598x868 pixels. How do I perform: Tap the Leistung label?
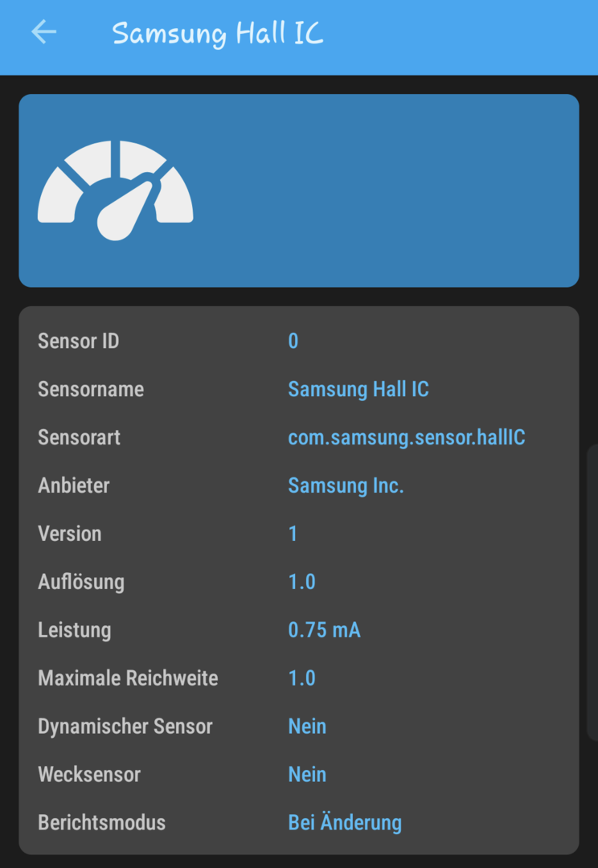[74, 630]
